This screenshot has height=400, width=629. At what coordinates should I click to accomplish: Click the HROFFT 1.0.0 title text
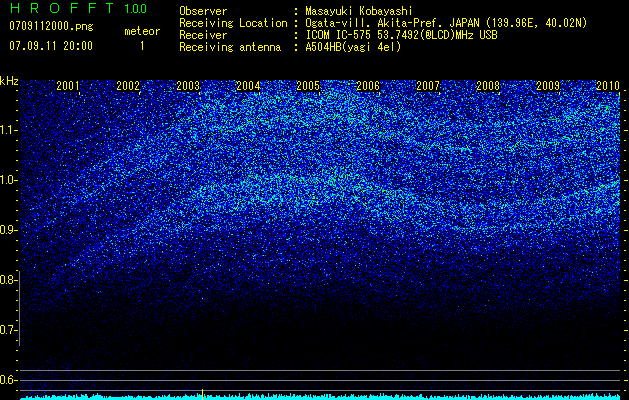point(78,8)
